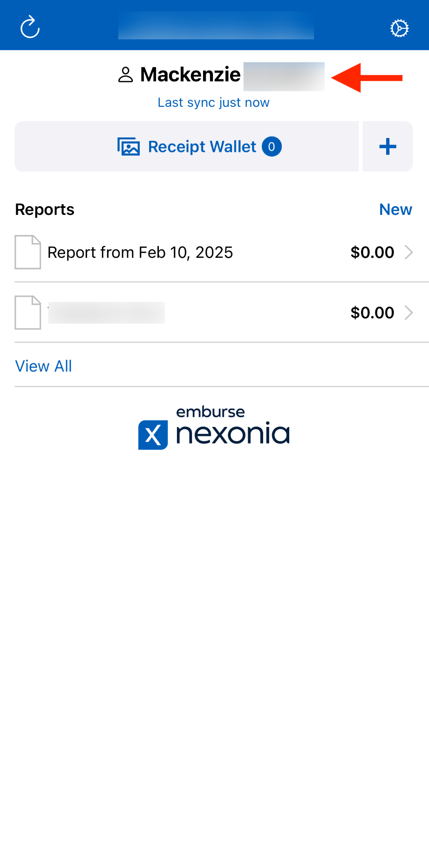The image size is (429, 868).
Task: Open settings via the gear icon
Action: tap(399, 28)
